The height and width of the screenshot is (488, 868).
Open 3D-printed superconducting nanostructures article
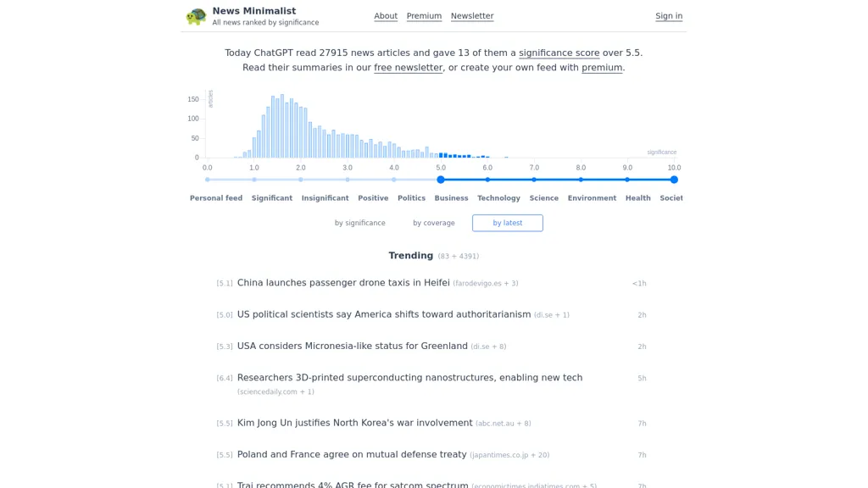(409, 377)
